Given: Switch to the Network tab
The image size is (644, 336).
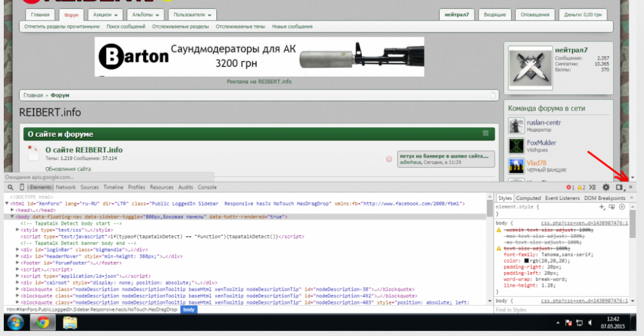Looking at the screenshot, I should pos(66,187).
